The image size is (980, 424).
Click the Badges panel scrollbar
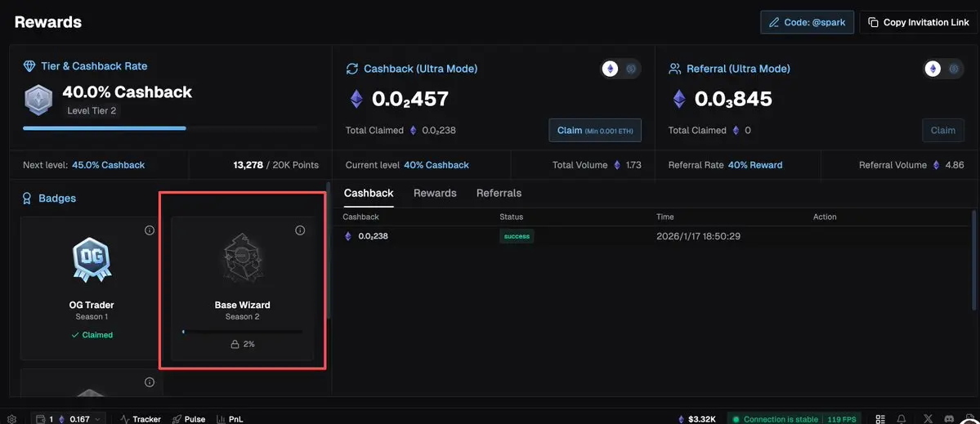click(329, 250)
